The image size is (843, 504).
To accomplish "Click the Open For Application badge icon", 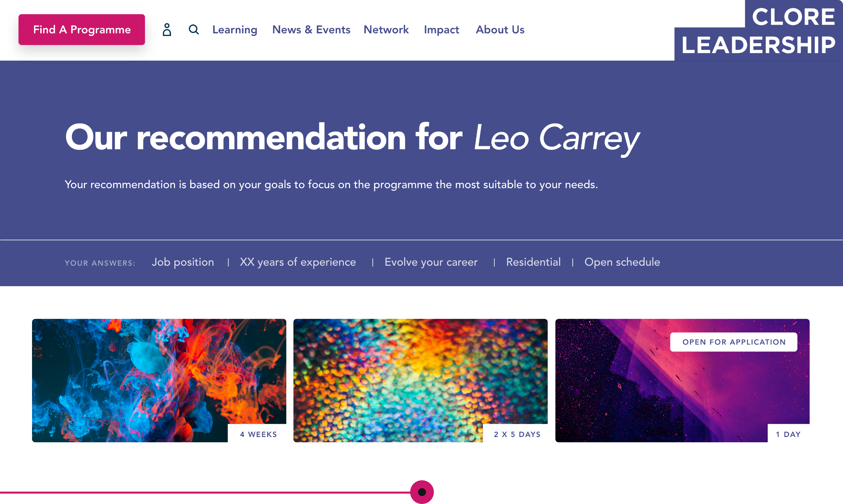I will (734, 341).
